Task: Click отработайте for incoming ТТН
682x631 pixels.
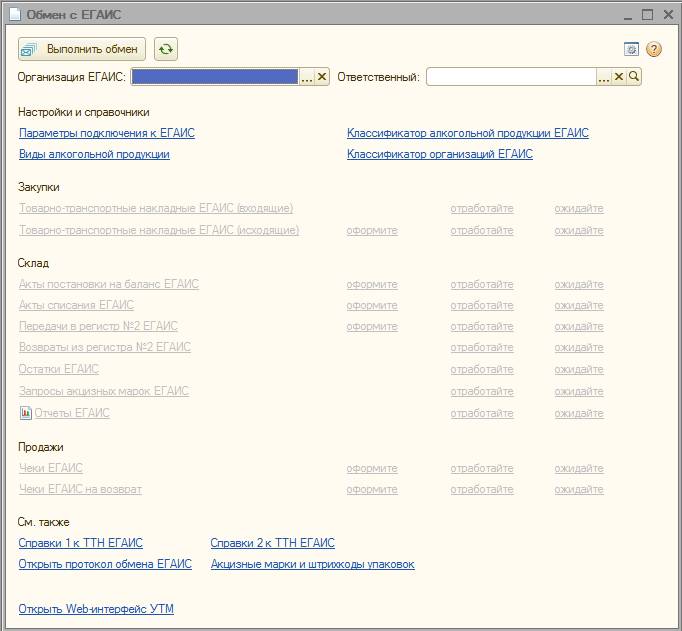Action: (x=482, y=209)
